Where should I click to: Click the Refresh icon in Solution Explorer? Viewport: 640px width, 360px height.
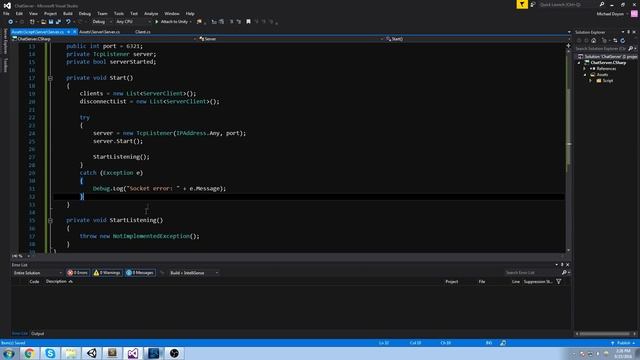pos(622,40)
